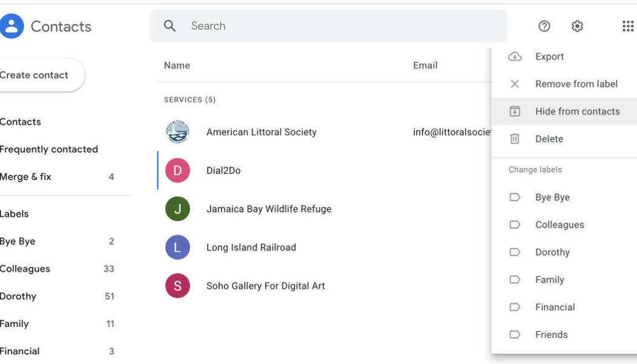
Task: Select the Dorothy label in Change labels
Action: pos(553,252)
